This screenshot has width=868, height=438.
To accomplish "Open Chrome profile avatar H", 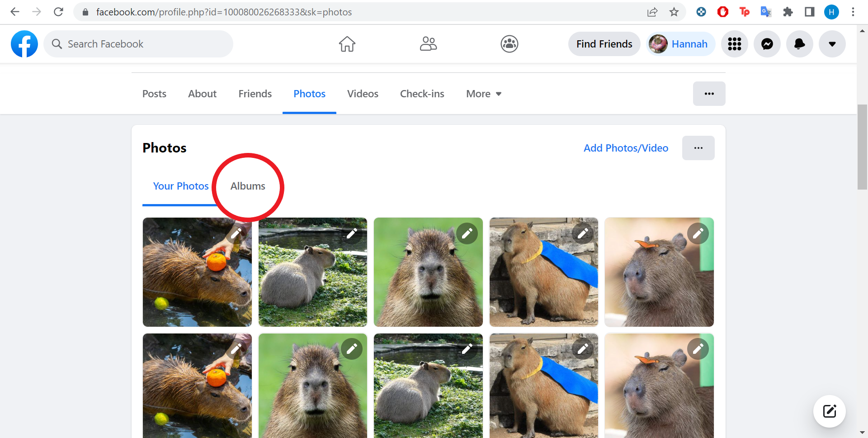I will (831, 12).
